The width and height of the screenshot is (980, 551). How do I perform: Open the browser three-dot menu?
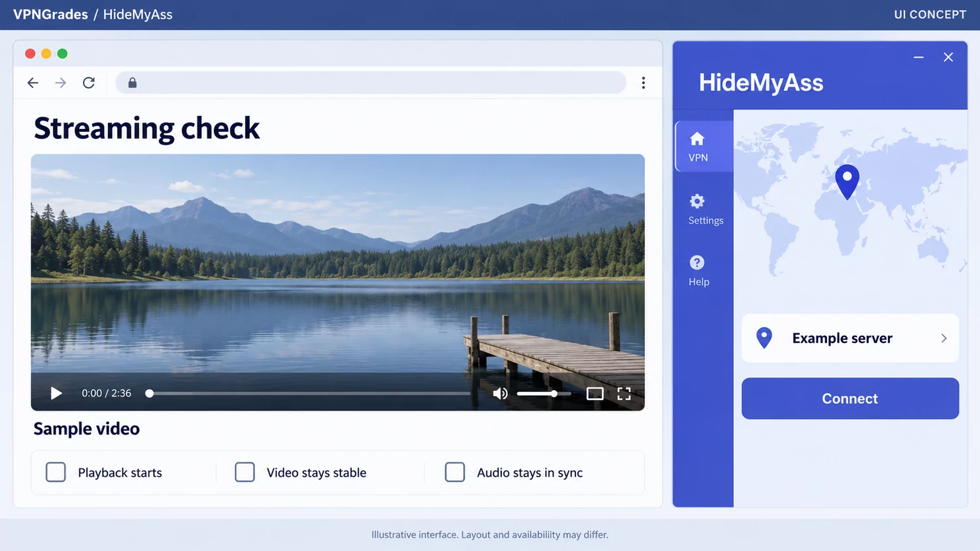(643, 83)
